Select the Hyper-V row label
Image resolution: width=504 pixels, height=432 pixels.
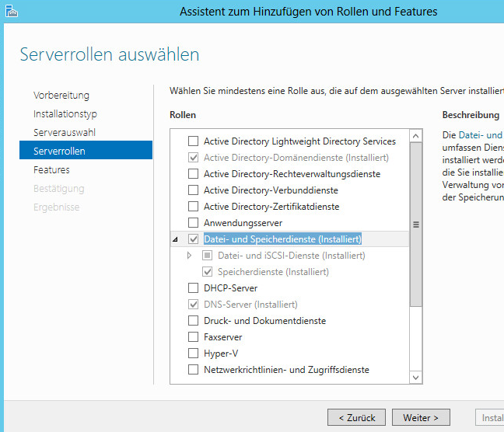click(x=221, y=354)
